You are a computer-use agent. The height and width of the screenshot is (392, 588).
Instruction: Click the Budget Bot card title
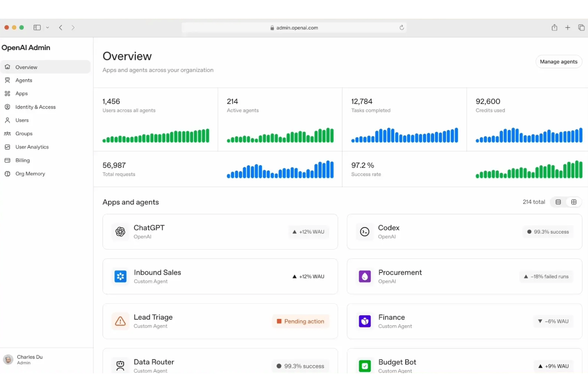tap(397, 362)
